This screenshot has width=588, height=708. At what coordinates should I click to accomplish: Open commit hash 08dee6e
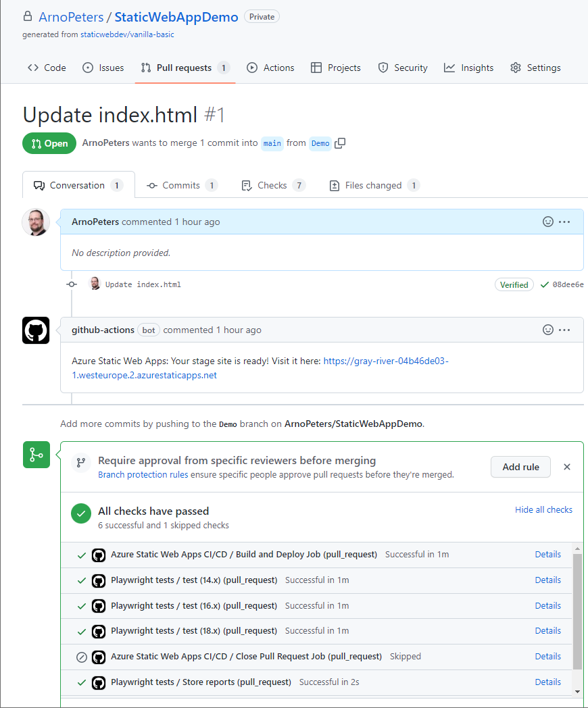click(568, 284)
